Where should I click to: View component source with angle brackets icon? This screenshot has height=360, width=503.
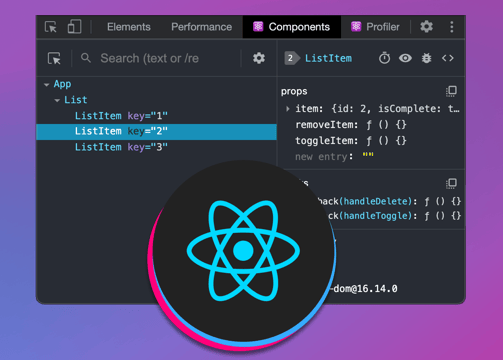coord(448,58)
